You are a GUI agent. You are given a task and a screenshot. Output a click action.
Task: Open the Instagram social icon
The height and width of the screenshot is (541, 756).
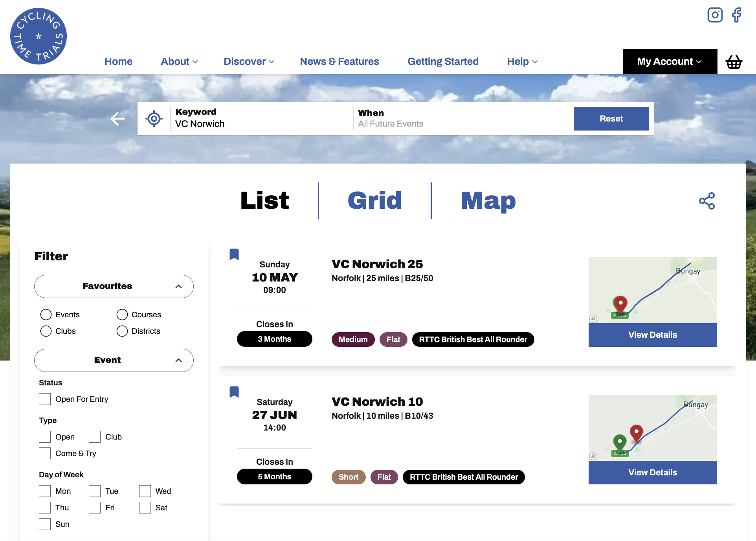(x=715, y=15)
